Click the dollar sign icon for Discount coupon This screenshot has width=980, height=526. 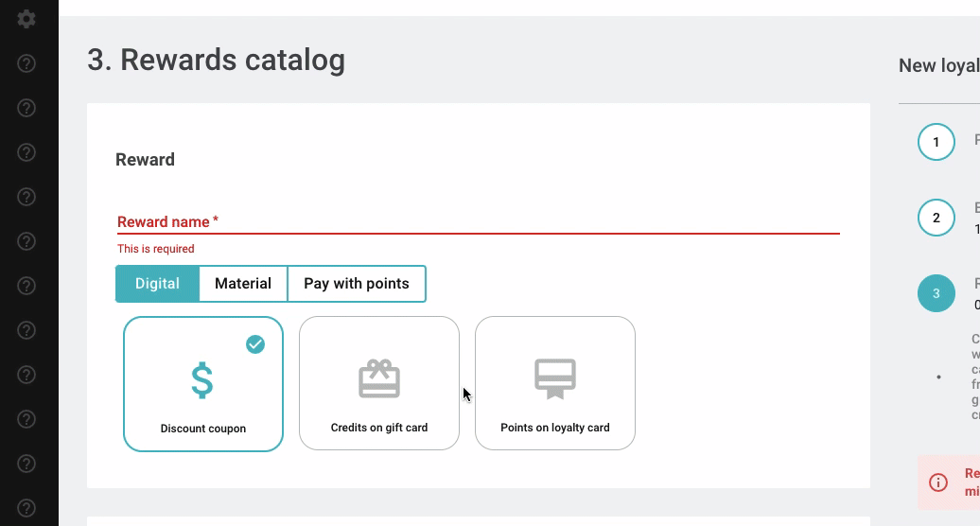(x=202, y=380)
